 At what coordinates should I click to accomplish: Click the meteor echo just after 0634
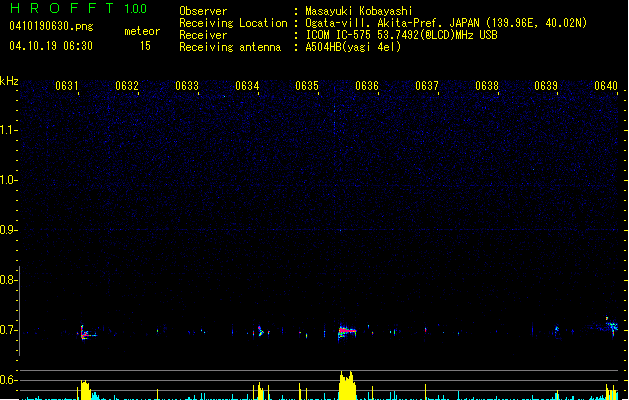pyautogui.click(x=262, y=331)
